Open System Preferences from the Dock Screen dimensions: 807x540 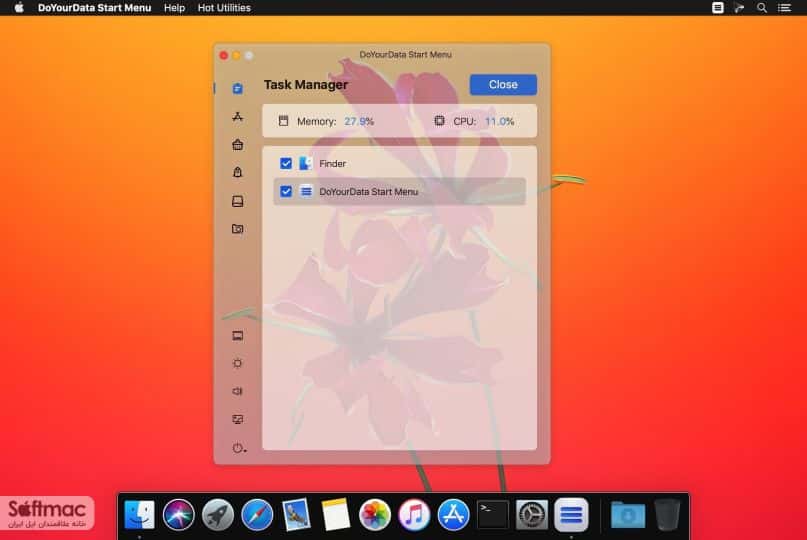pyautogui.click(x=532, y=514)
